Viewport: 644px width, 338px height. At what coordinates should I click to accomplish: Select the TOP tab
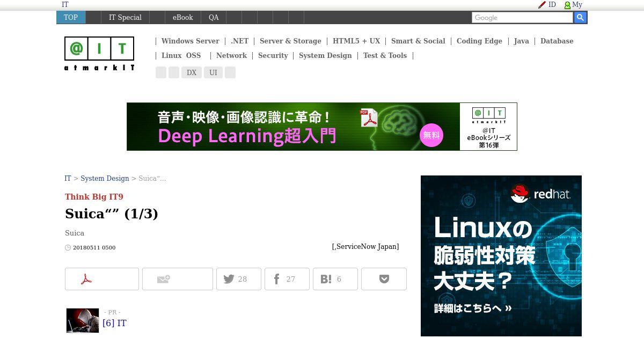71,17
